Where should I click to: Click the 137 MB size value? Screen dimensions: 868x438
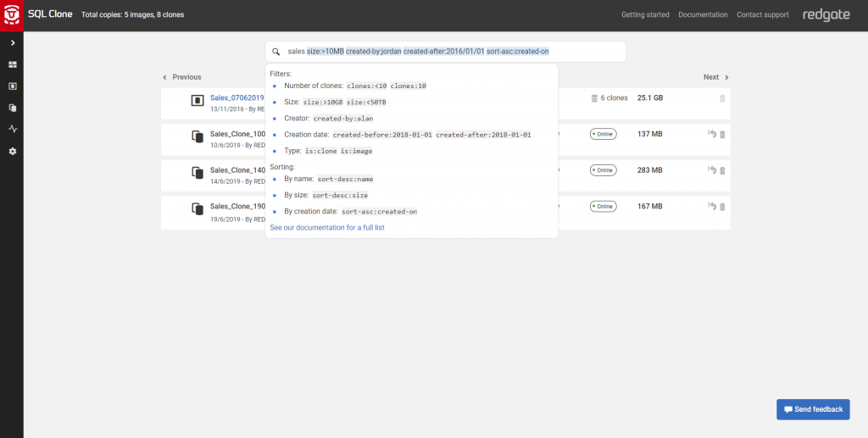tap(650, 134)
